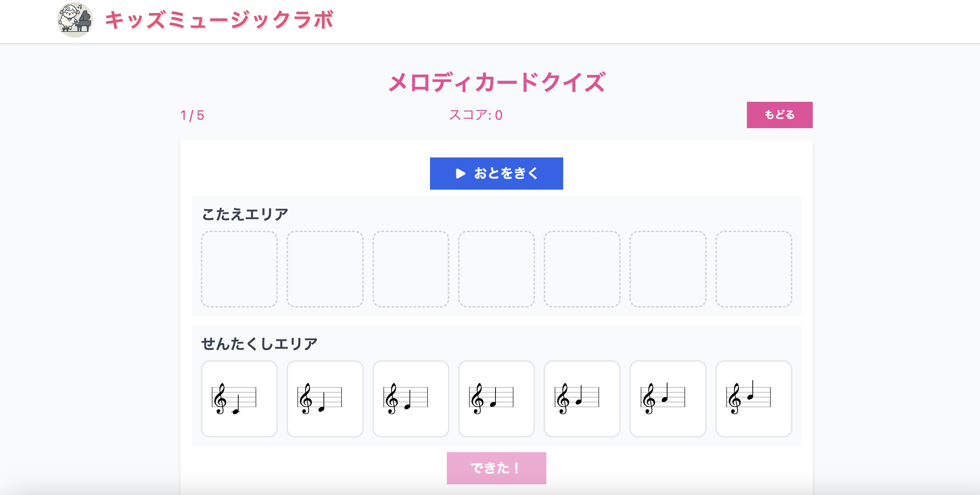Pick the G (ソ) note card
This screenshot has width=980, height=495.
pos(582,398)
